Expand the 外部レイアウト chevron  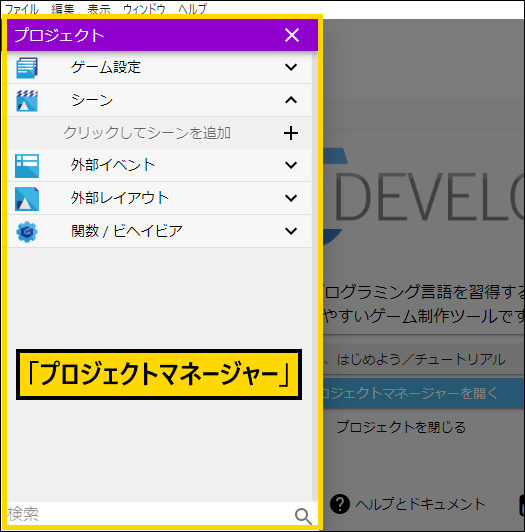[x=291, y=198]
